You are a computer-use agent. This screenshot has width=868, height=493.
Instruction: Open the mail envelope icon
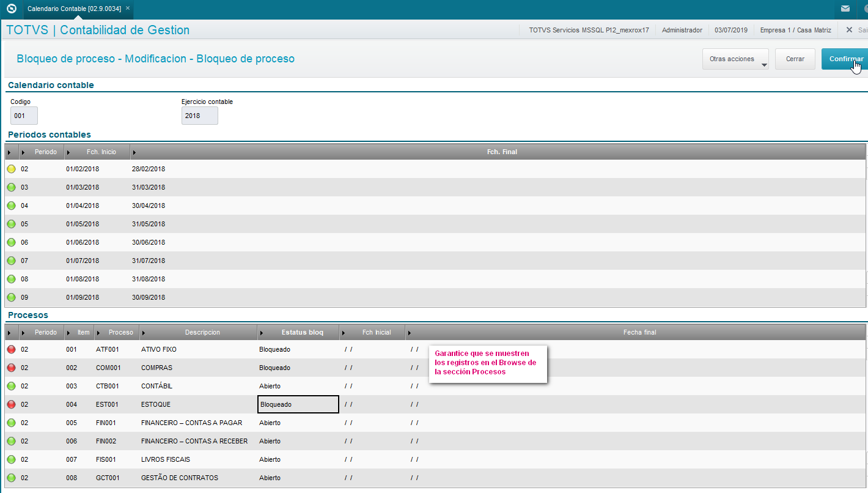click(845, 9)
